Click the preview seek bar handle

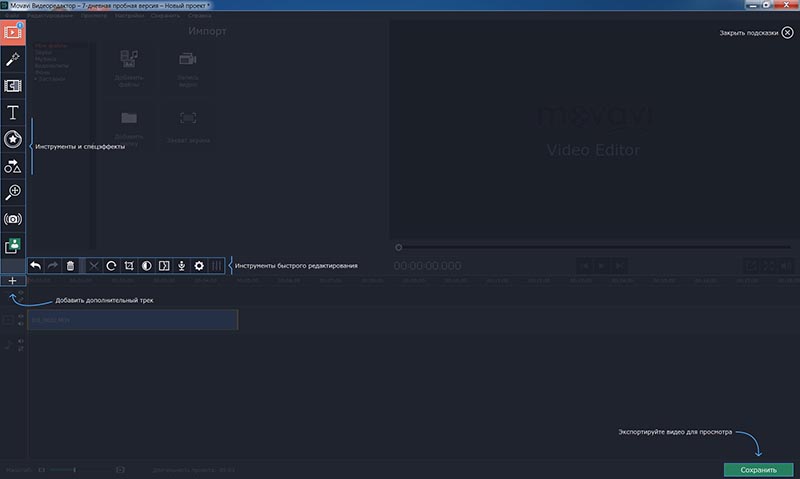pyautogui.click(x=398, y=247)
